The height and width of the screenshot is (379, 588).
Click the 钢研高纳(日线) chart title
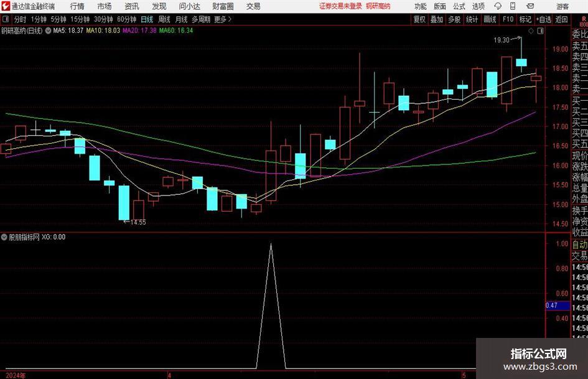tap(22, 30)
